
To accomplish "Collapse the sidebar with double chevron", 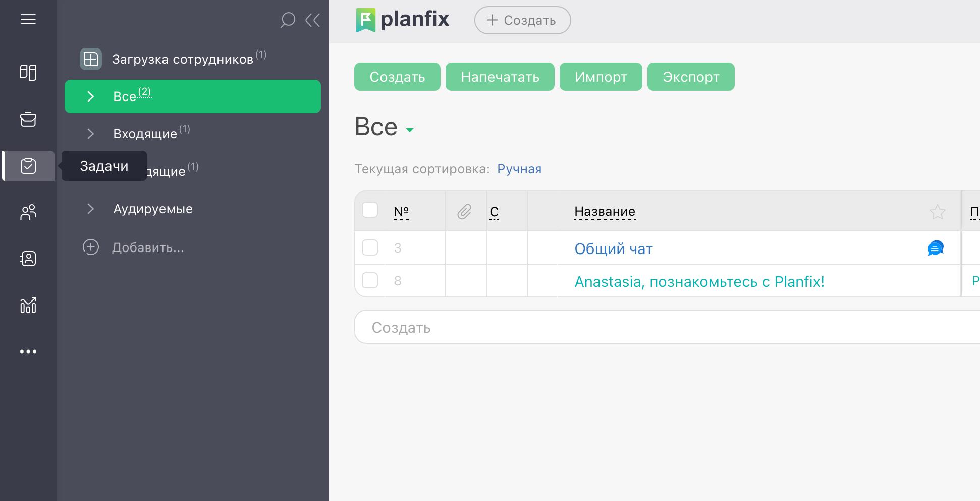I will tap(313, 20).
